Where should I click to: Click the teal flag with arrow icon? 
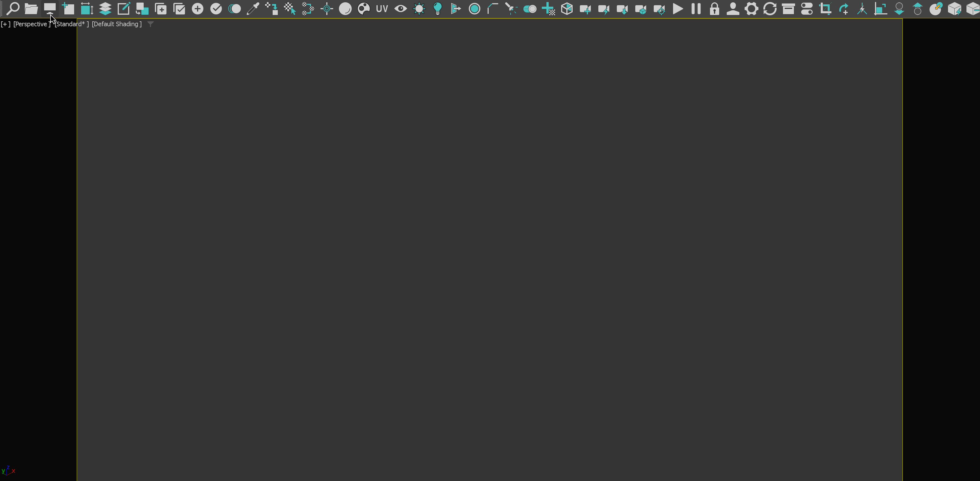[x=456, y=8]
